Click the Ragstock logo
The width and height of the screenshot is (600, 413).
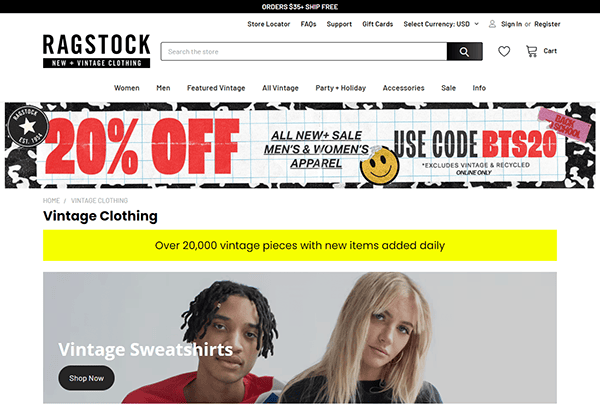click(x=96, y=51)
